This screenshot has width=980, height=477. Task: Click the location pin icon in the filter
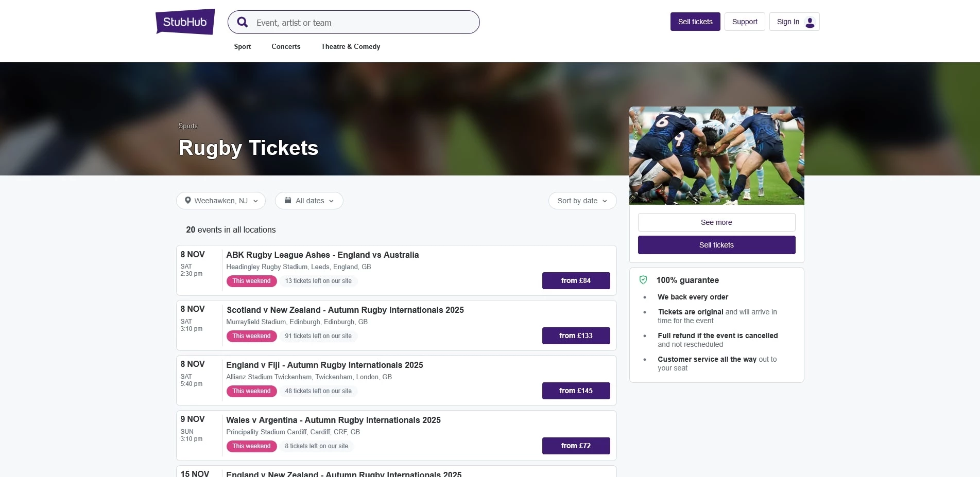coord(188,200)
